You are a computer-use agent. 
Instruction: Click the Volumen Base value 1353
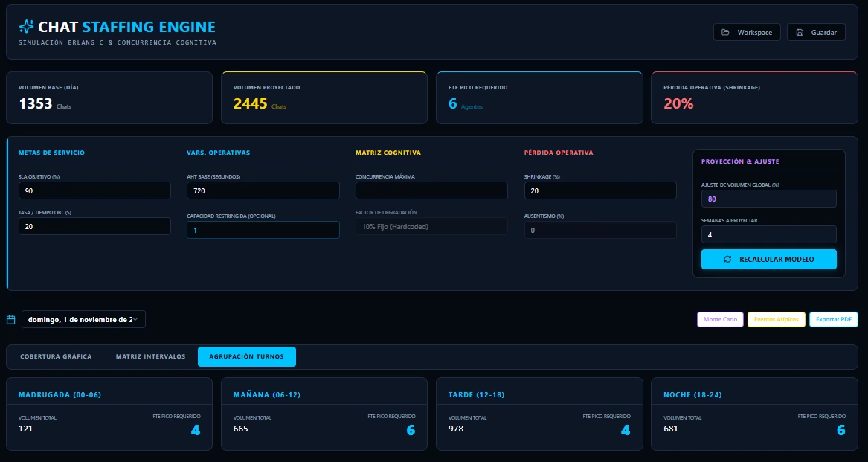[x=36, y=103]
